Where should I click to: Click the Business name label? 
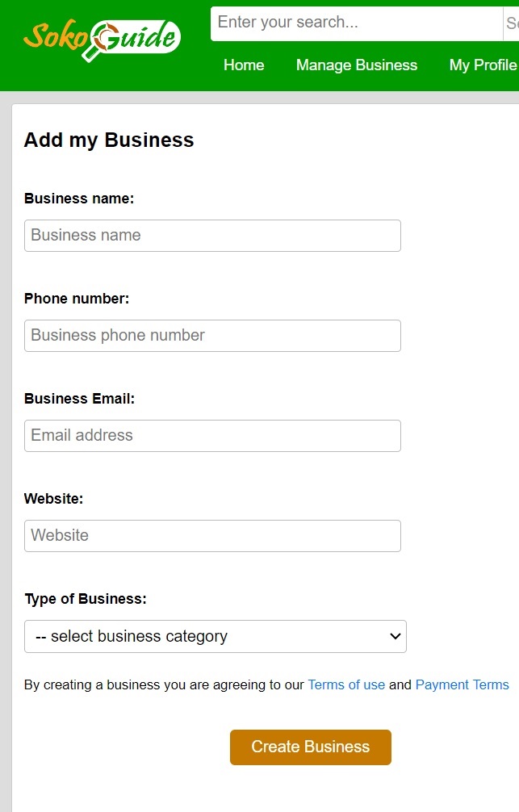point(79,199)
